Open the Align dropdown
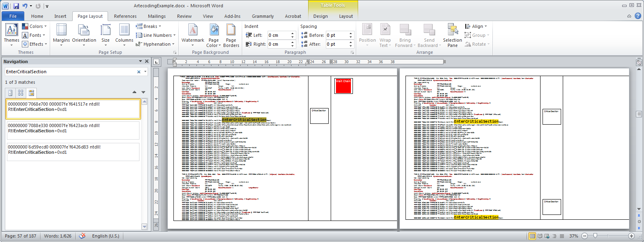 click(x=476, y=26)
